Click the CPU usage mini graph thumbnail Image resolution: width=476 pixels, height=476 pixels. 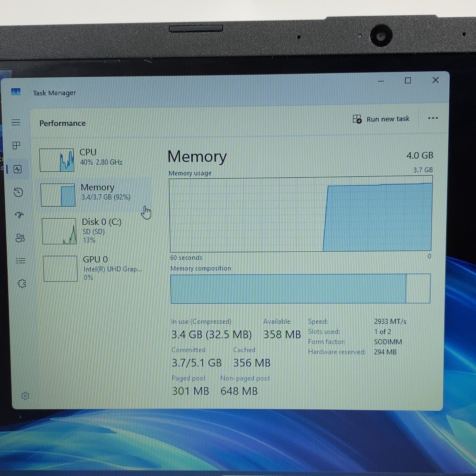pos(57,160)
